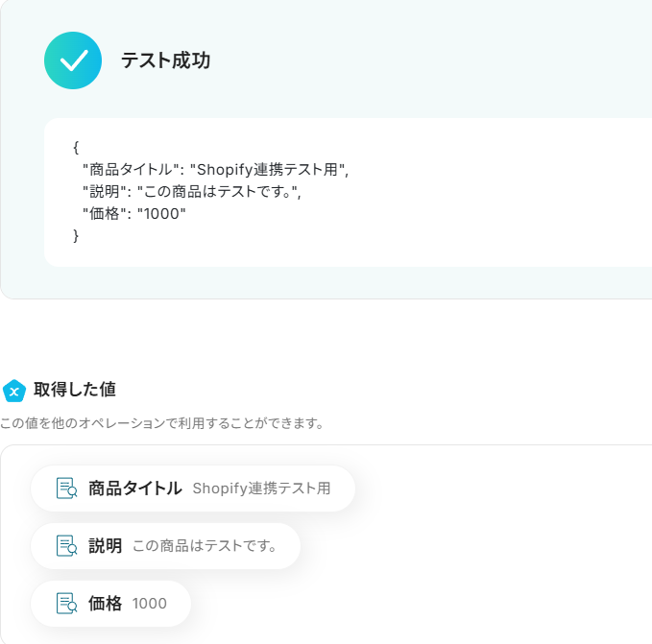Viewport: 652px width, 644px height.
Task: Click "1000" value in the JSON output
Action: tap(161, 214)
